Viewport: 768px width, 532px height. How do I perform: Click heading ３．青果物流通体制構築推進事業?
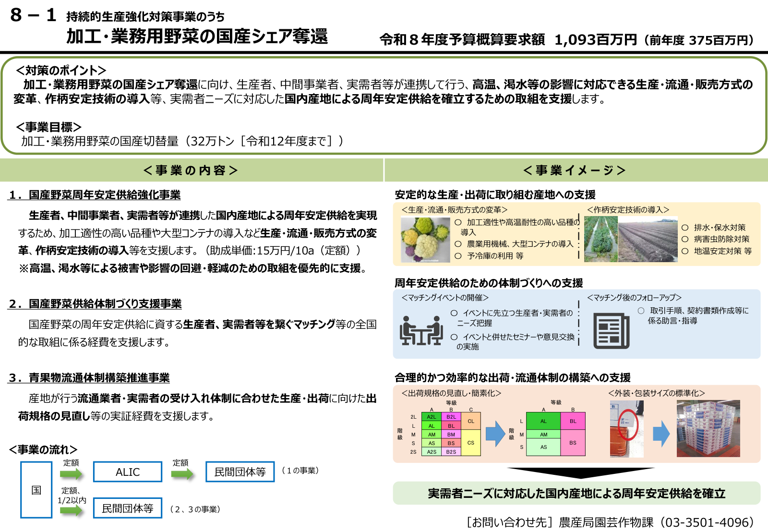tap(89, 378)
